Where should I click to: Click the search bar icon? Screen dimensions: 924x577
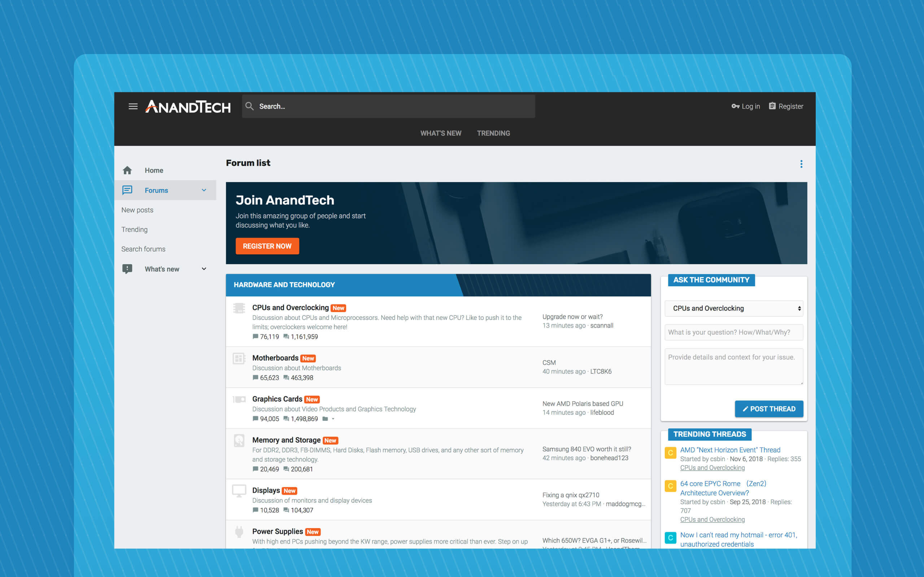click(x=249, y=106)
